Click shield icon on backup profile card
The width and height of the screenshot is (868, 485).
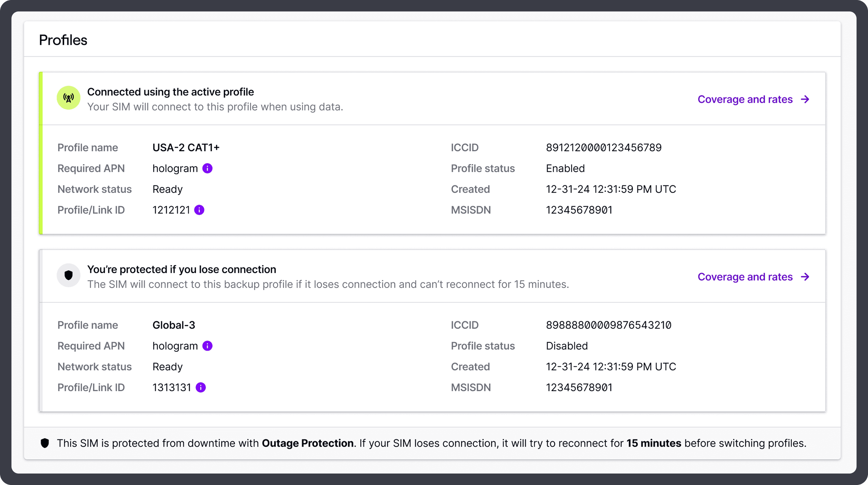(68, 275)
